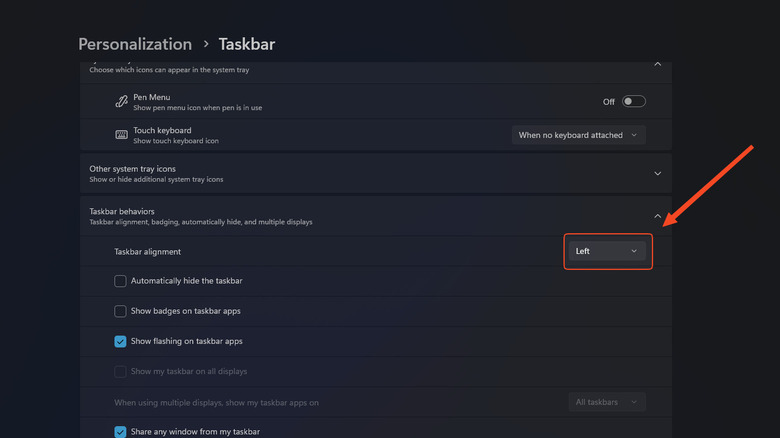This screenshot has height=438, width=780.
Task: Open the Touch keyboard dropdown
Action: click(578, 135)
